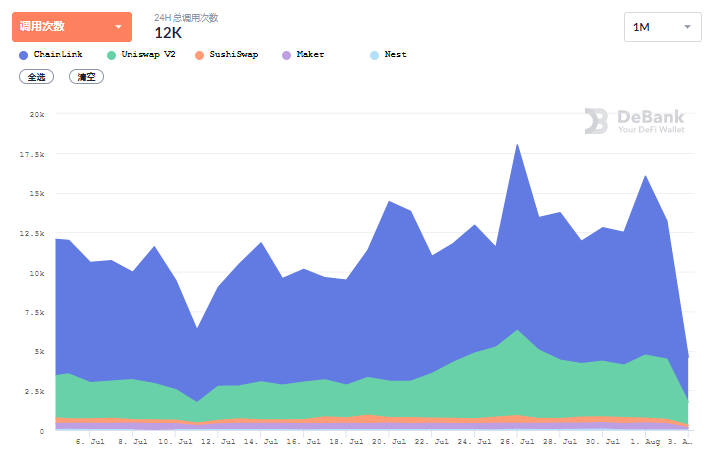Screen dimensions: 713x457
Task: Click the green Uniswap V2 legend dot
Action: point(111,55)
